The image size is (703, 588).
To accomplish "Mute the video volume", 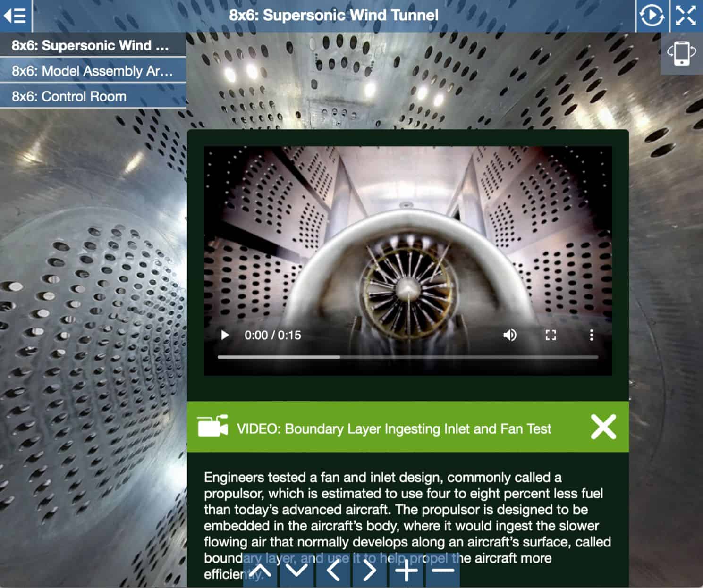I will (510, 335).
